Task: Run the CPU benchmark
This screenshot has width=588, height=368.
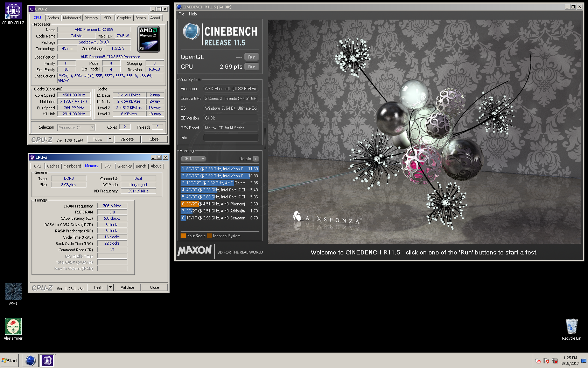Action: click(x=252, y=67)
